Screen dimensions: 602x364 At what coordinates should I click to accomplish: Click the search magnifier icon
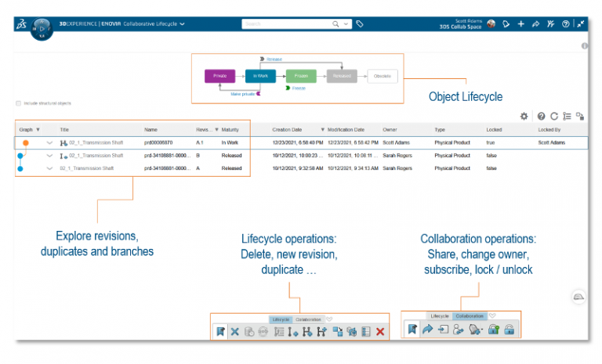tap(335, 24)
